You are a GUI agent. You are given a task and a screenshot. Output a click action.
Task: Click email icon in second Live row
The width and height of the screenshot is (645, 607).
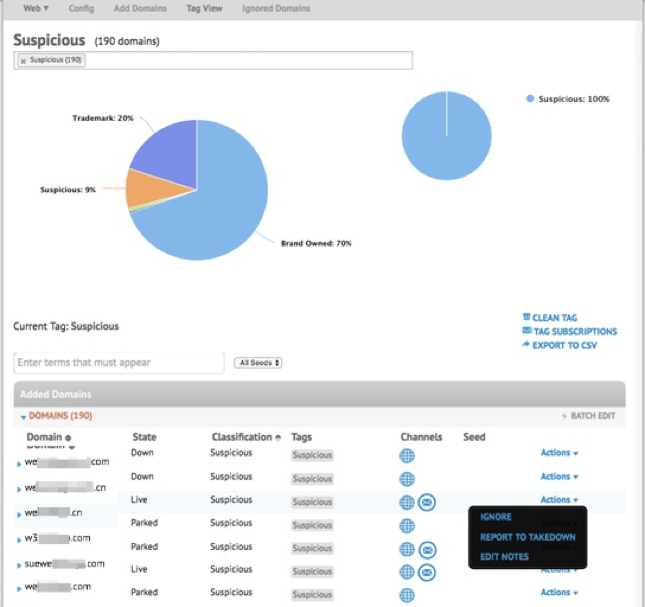(427, 572)
